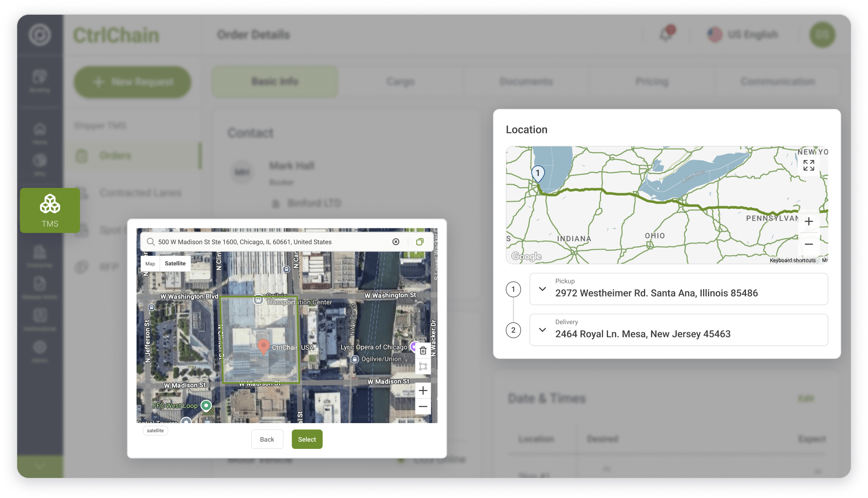The width and height of the screenshot is (868, 498).
Task: Click Edit link in Date & Times
Action: (x=806, y=398)
